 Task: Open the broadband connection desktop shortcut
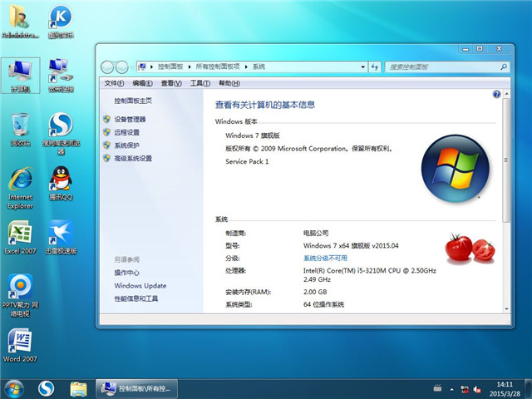point(61,76)
